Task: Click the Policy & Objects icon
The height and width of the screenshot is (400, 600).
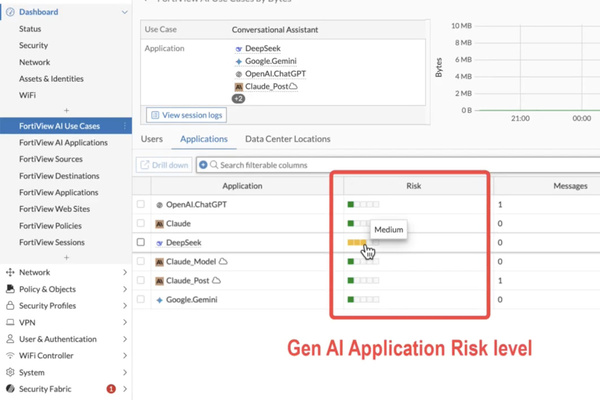Action: point(10,289)
